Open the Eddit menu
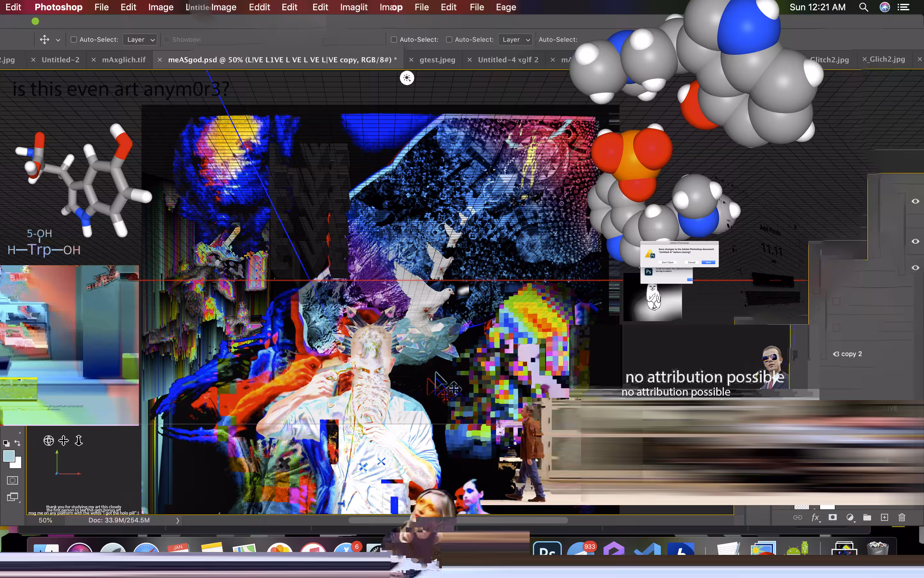The height and width of the screenshot is (578, 924). coord(259,7)
